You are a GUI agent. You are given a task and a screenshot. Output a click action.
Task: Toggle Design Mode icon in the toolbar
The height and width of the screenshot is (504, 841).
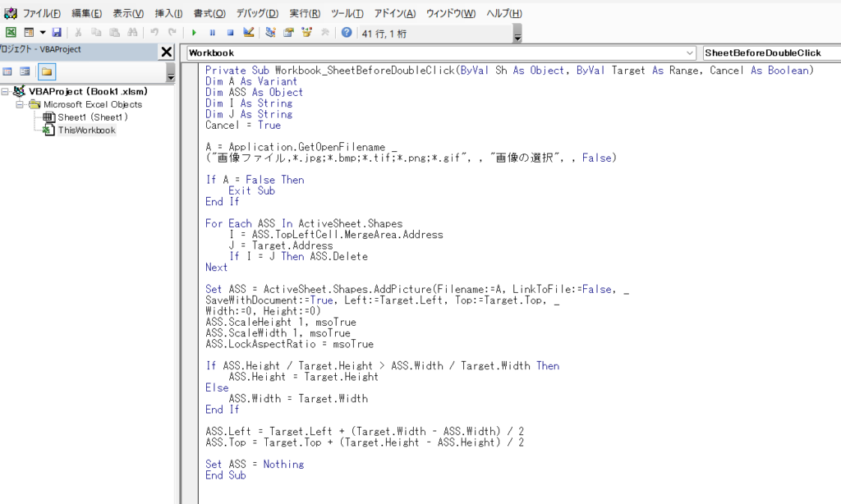(x=248, y=32)
